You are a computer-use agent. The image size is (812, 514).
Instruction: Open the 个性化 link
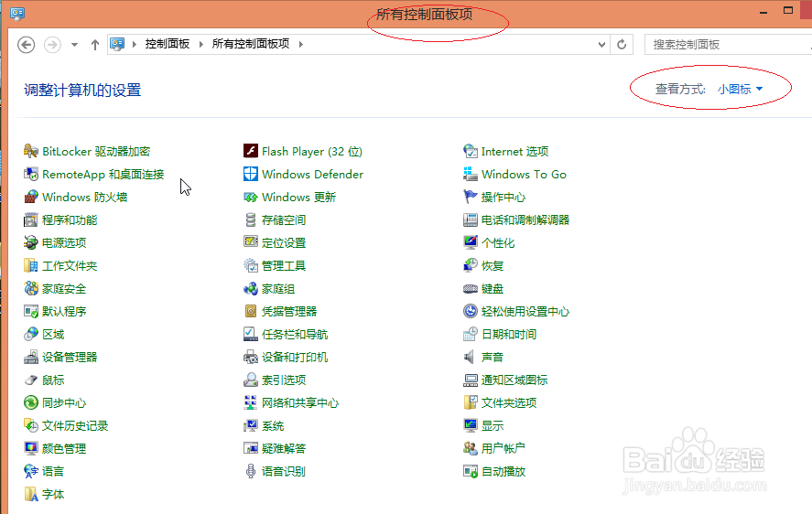(498, 242)
